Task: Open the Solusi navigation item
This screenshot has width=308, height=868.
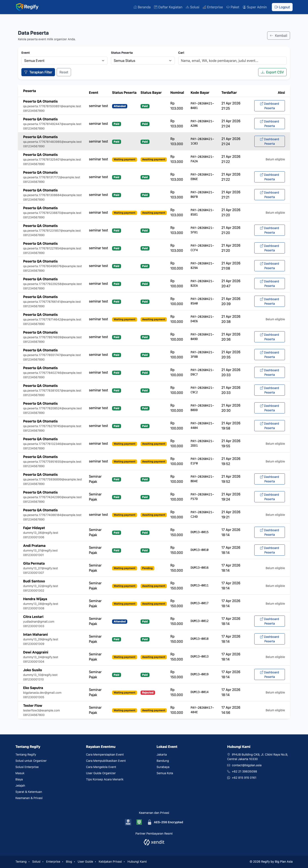Action: pos(192,7)
